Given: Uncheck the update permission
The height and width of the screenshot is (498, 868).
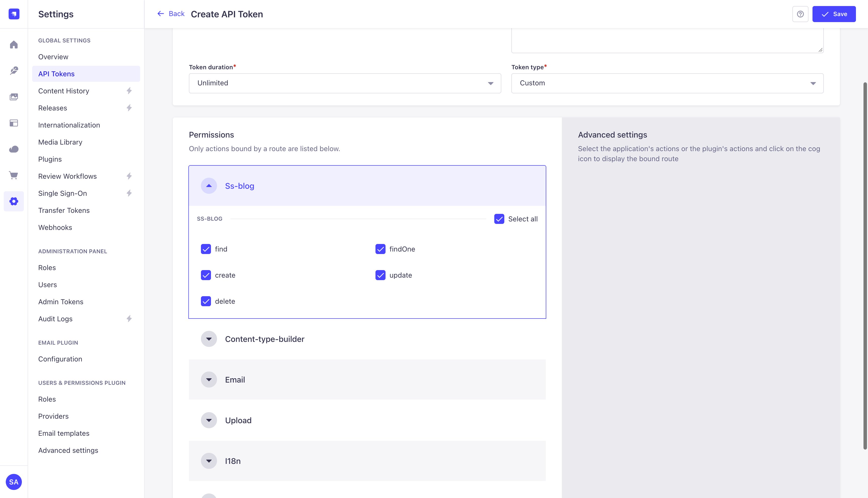Looking at the screenshot, I should click(x=381, y=275).
